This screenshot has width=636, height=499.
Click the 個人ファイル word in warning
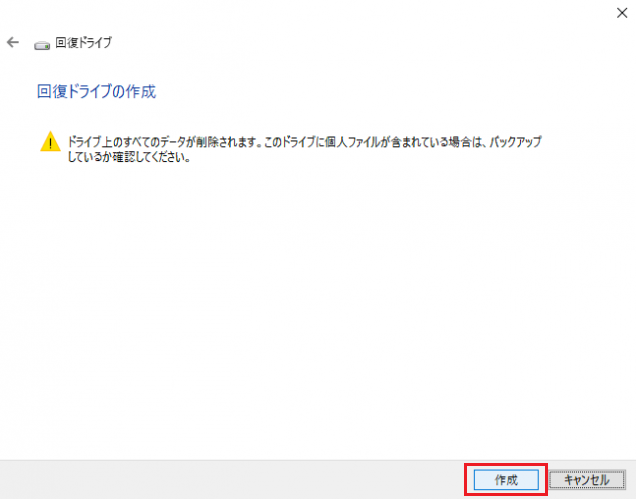pos(352,142)
